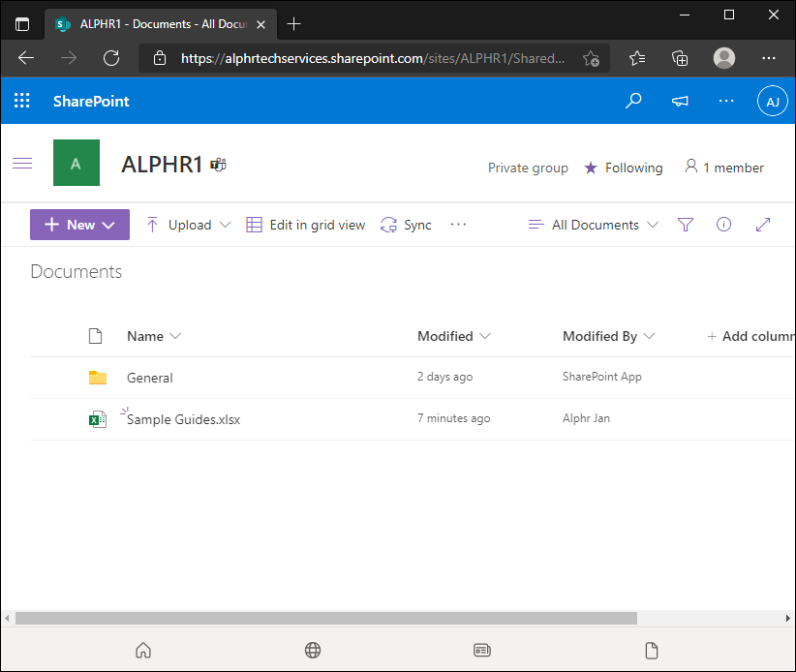The width and height of the screenshot is (796, 672).
Task: Click the SharePoint search magnifier icon
Action: [633, 101]
